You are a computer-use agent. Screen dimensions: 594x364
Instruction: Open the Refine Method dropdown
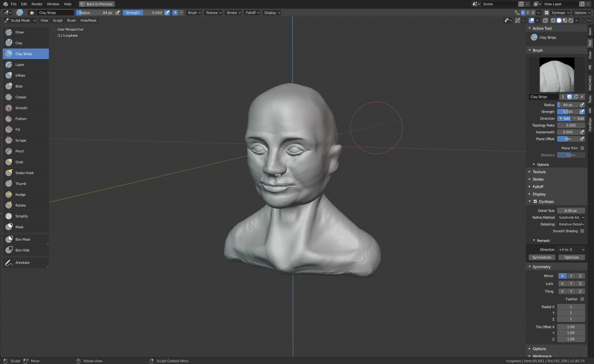(571, 217)
